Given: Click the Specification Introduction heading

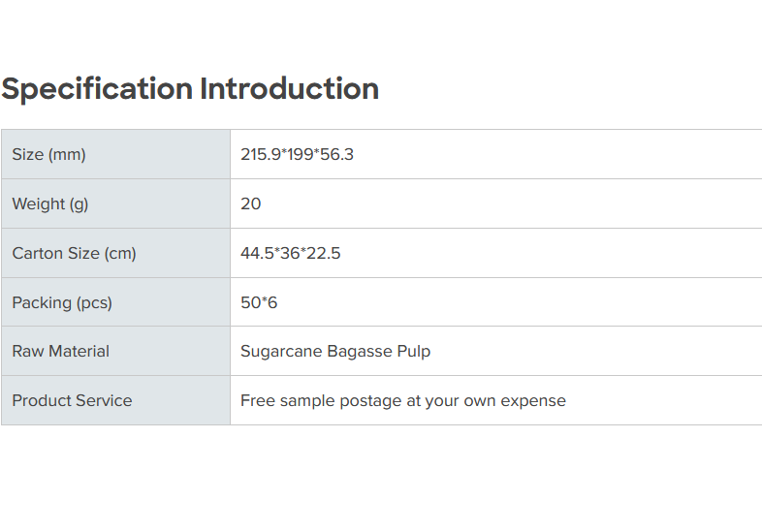Looking at the screenshot, I should [190, 89].
